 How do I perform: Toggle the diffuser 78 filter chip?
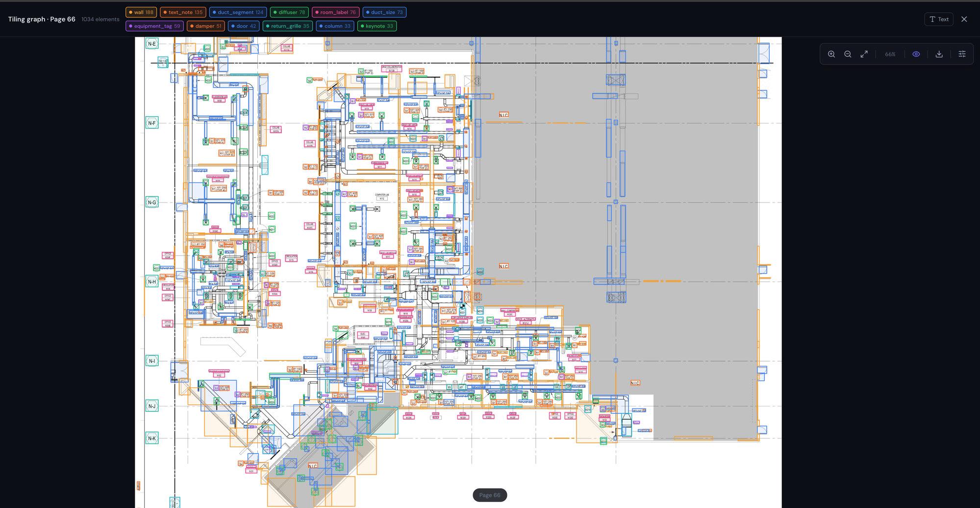289,12
